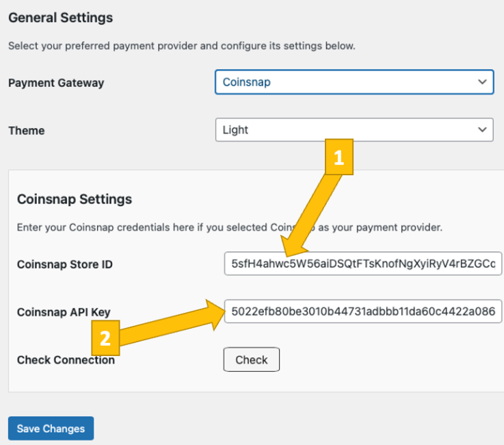Click the "Select your preferred payment provider" description
Viewport: 504px width, 445px height.
coord(182,46)
